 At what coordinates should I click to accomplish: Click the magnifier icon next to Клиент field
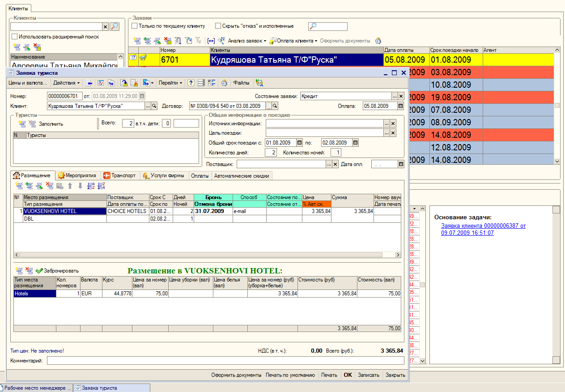154,106
